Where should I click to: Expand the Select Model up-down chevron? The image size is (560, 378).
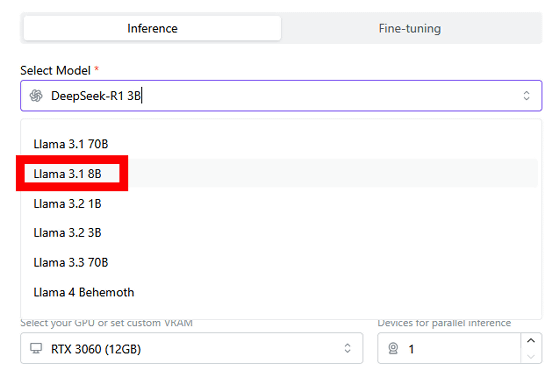[x=526, y=96]
